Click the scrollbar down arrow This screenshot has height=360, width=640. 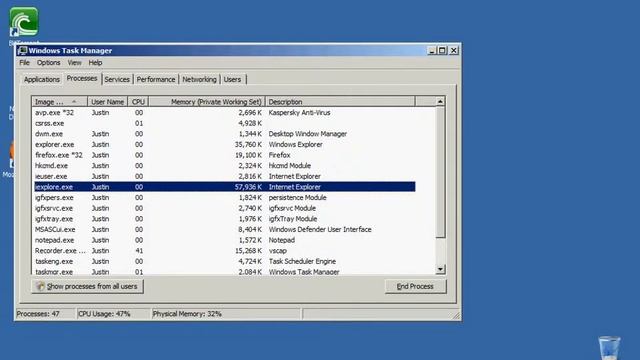(x=440, y=269)
